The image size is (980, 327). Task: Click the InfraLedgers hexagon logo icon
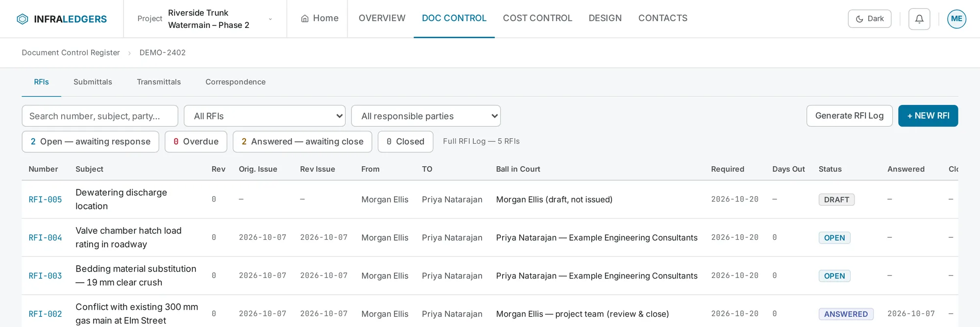point(23,19)
